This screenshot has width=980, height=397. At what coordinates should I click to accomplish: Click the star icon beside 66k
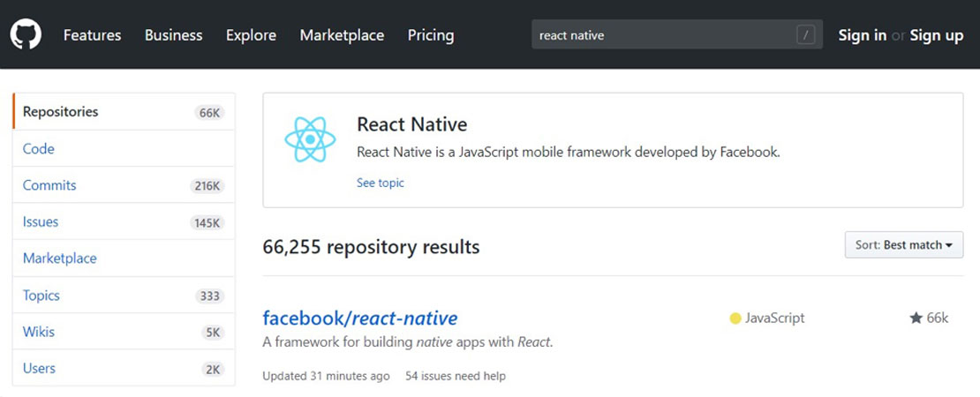tap(916, 318)
